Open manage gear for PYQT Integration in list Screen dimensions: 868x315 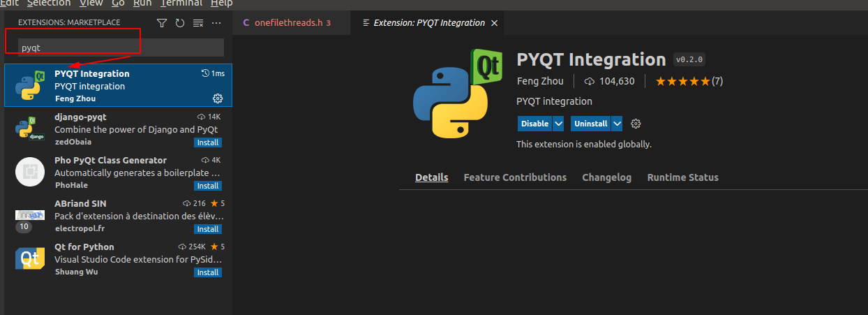click(x=217, y=98)
